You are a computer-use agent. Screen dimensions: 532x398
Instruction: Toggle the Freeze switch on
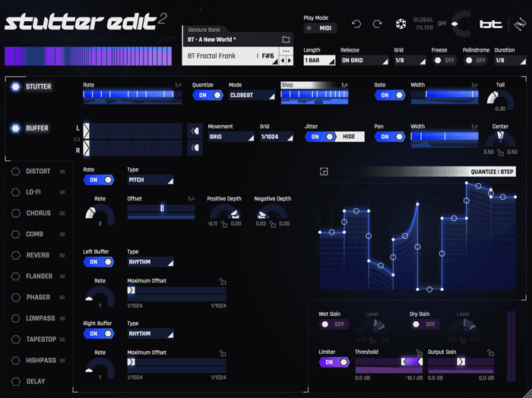click(444, 60)
